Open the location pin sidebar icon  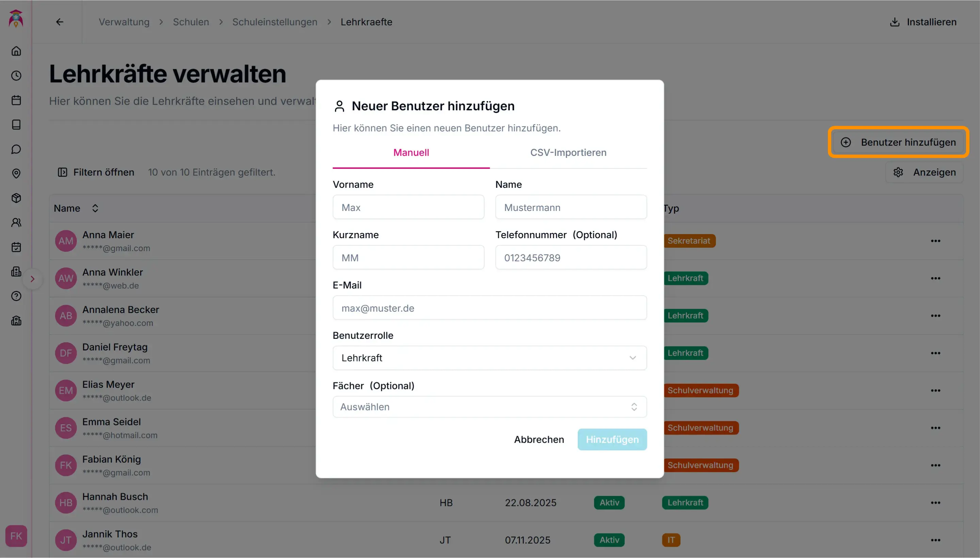click(x=16, y=174)
